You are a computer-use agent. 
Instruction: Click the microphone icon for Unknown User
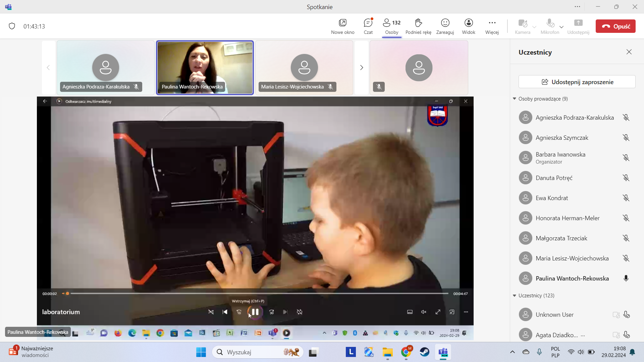tap(626, 315)
